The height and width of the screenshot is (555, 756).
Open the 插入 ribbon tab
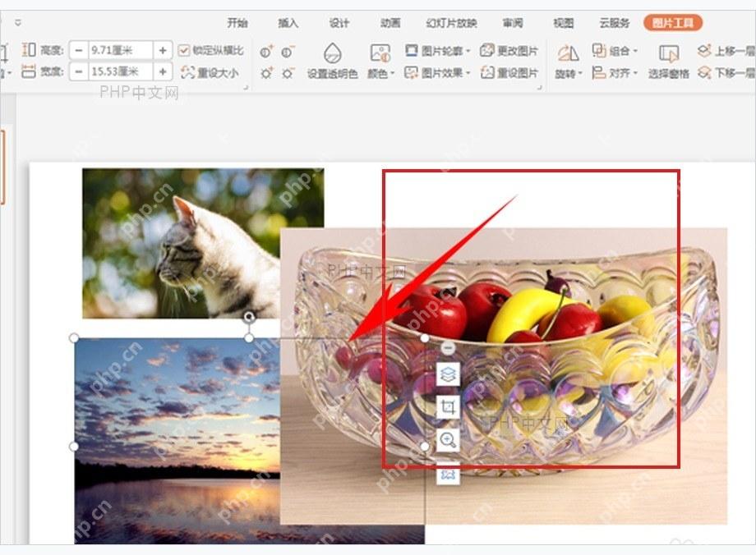tap(288, 23)
